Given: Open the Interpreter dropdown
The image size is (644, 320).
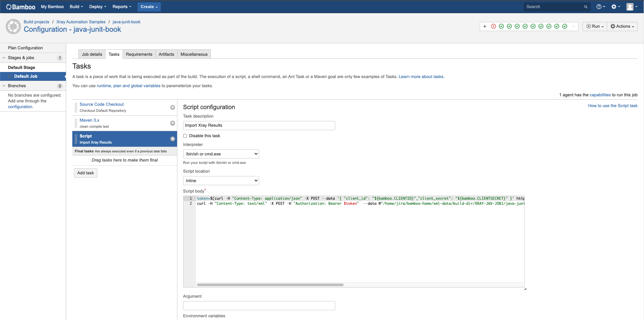Looking at the screenshot, I should click(221, 154).
